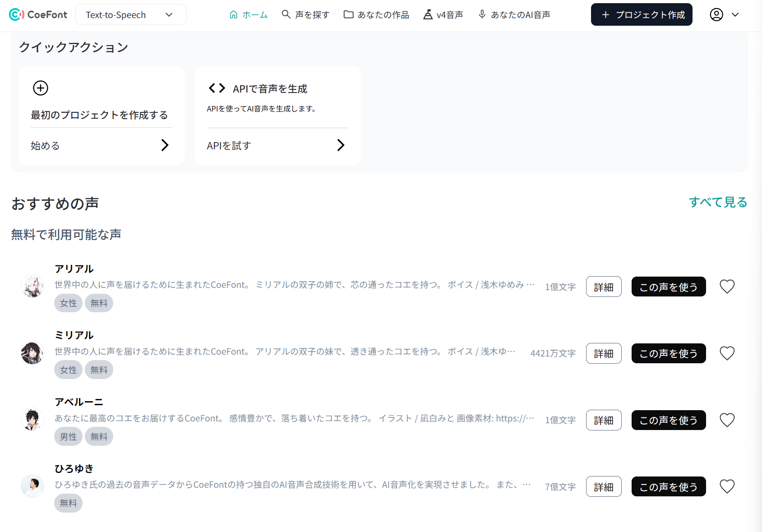
Task: Click 詳細 button for アリアル
Action: (x=604, y=287)
